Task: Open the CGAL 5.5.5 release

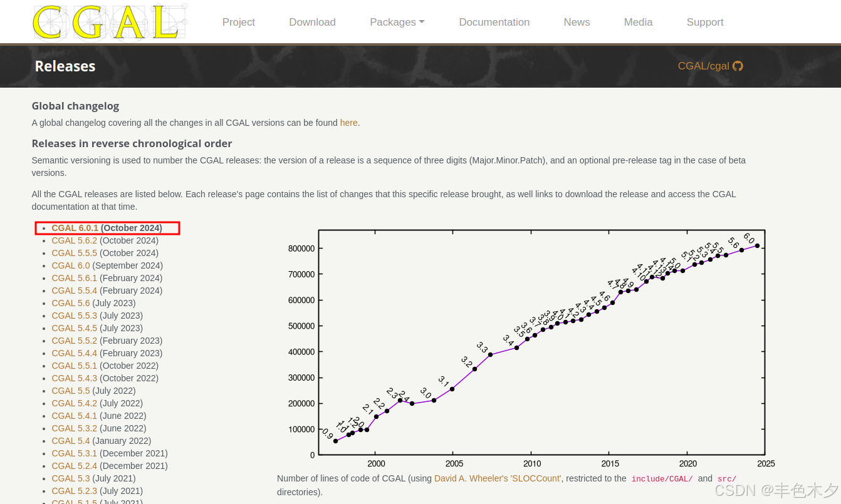Action: [x=75, y=253]
